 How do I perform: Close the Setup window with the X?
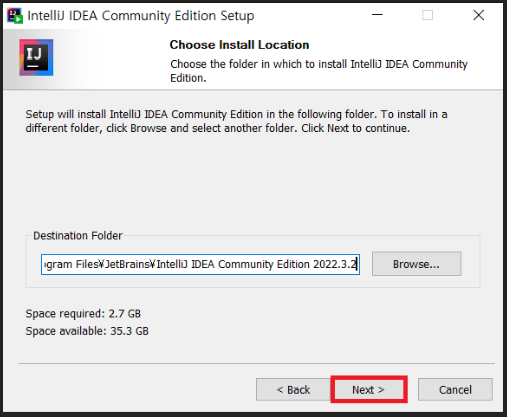click(x=478, y=15)
